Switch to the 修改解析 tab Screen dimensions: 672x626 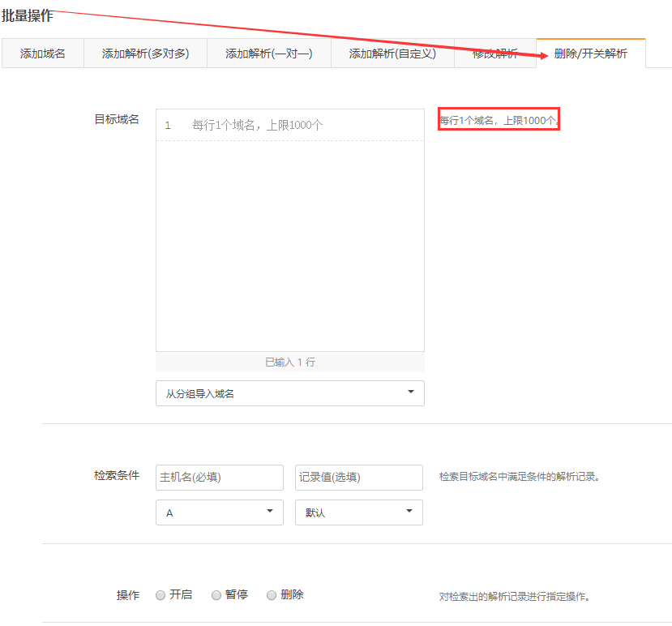[x=494, y=54]
